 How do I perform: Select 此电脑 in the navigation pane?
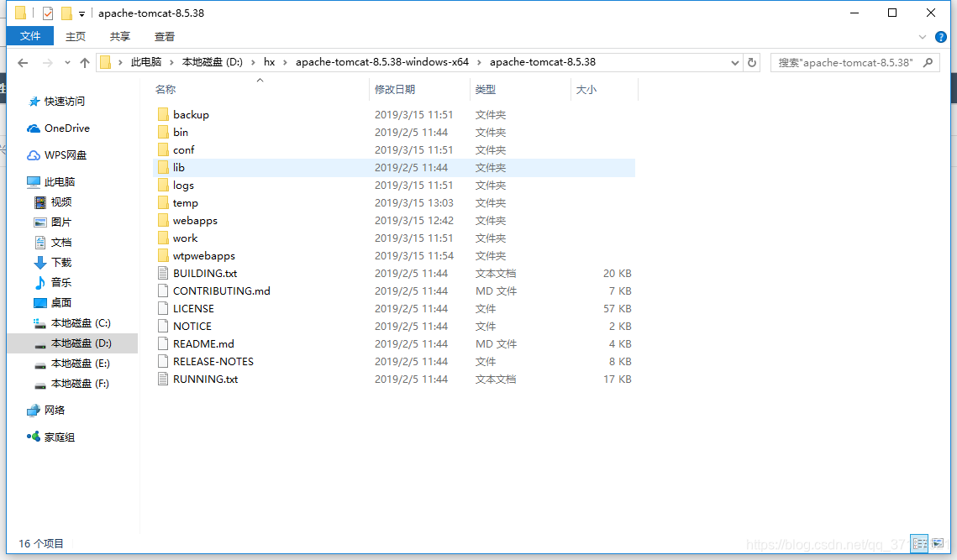tap(59, 182)
